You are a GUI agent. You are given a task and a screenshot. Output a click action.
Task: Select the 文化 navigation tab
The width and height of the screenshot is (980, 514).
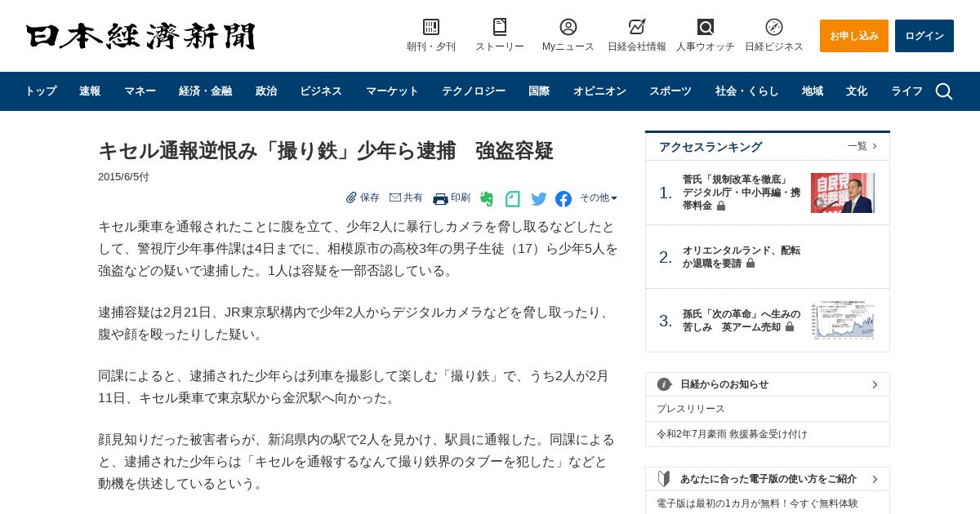coord(857,91)
